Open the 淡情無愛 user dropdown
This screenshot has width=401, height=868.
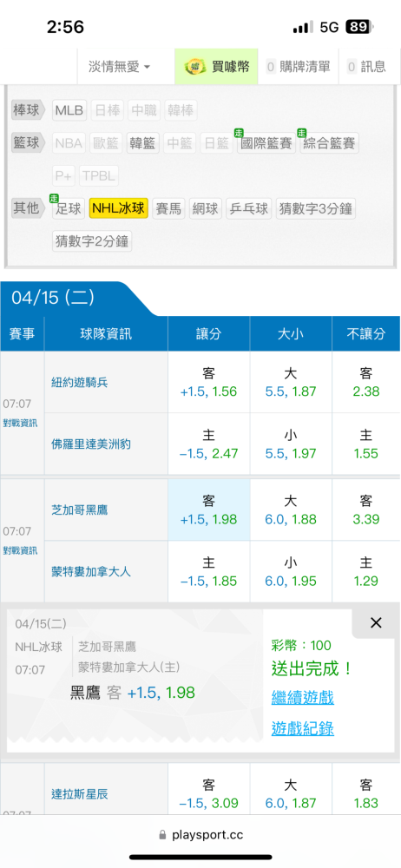(120, 67)
